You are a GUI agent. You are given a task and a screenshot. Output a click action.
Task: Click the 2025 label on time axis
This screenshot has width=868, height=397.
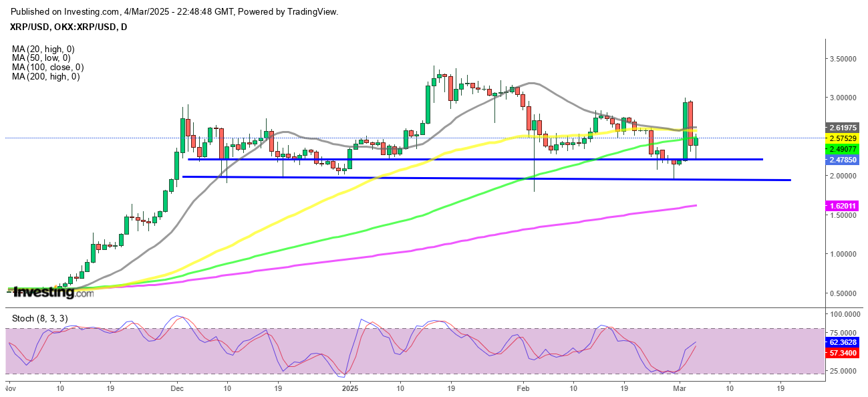click(x=350, y=387)
